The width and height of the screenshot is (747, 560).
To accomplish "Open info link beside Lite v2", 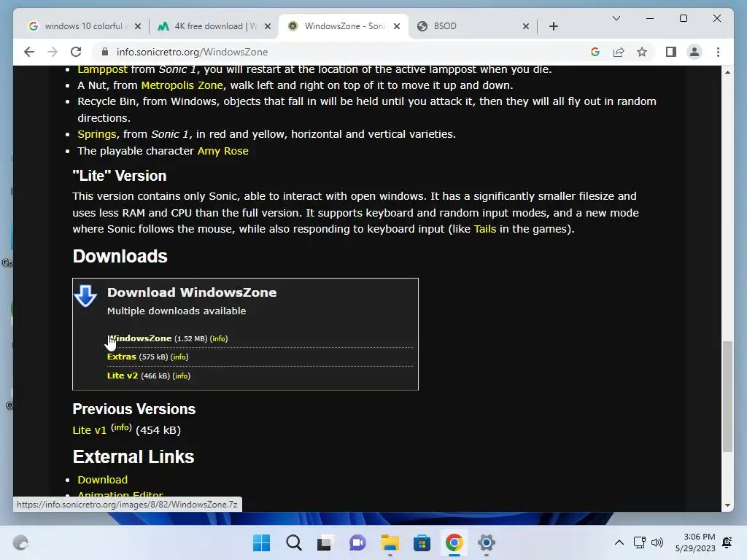I will point(181,376).
